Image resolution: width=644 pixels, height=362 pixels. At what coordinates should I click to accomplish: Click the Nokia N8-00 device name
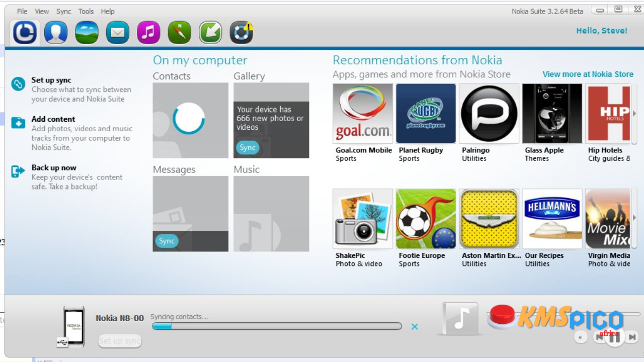point(120,318)
